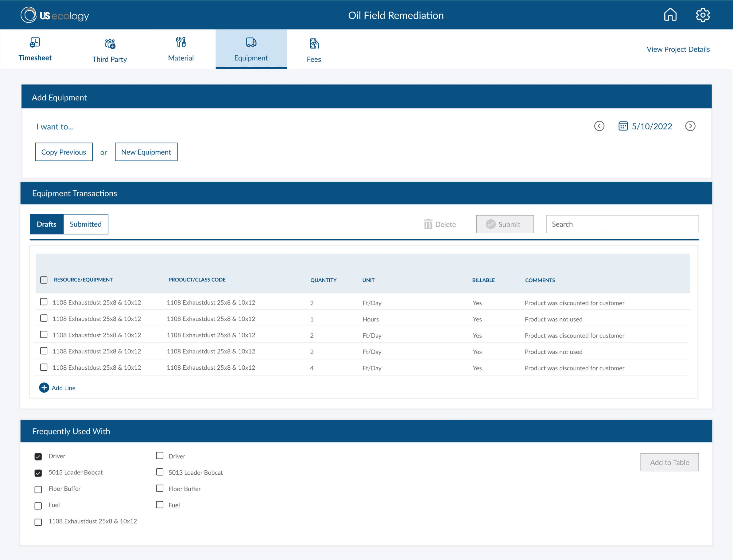The height and width of the screenshot is (560, 733).
Task: Advance to next date arrow
Action: (x=690, y=126)
